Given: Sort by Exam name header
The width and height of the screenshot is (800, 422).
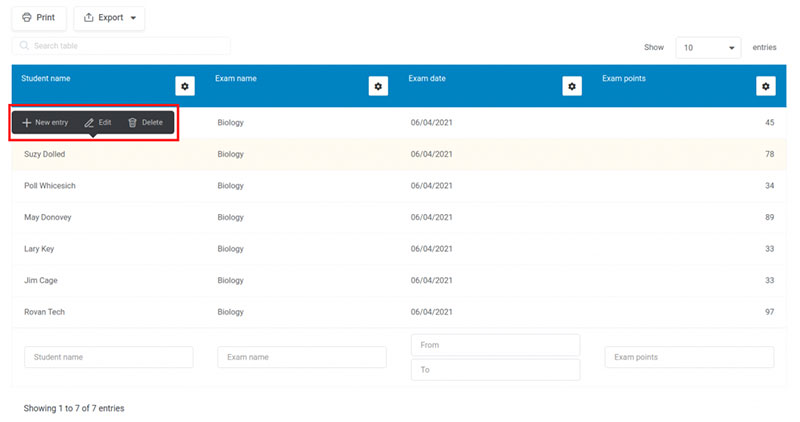Looking at the screenshot, I should (236, 78).
